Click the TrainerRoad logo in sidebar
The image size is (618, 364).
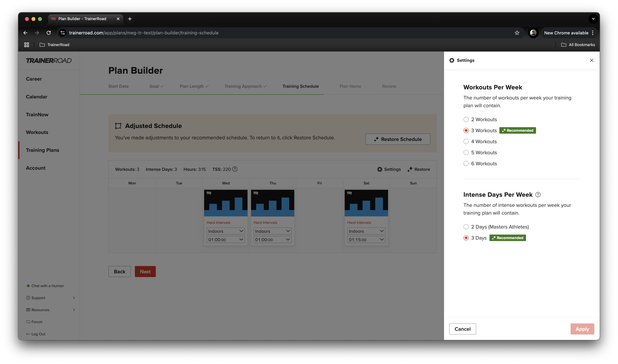point(49,61)
